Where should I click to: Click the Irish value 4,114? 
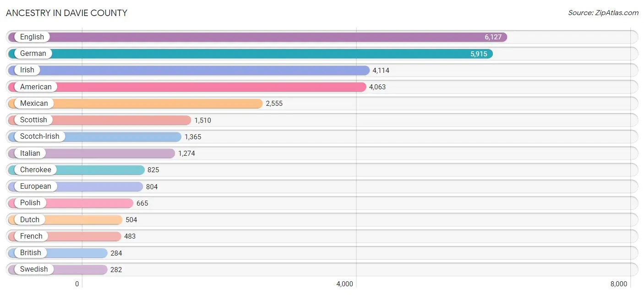(381, 70)
